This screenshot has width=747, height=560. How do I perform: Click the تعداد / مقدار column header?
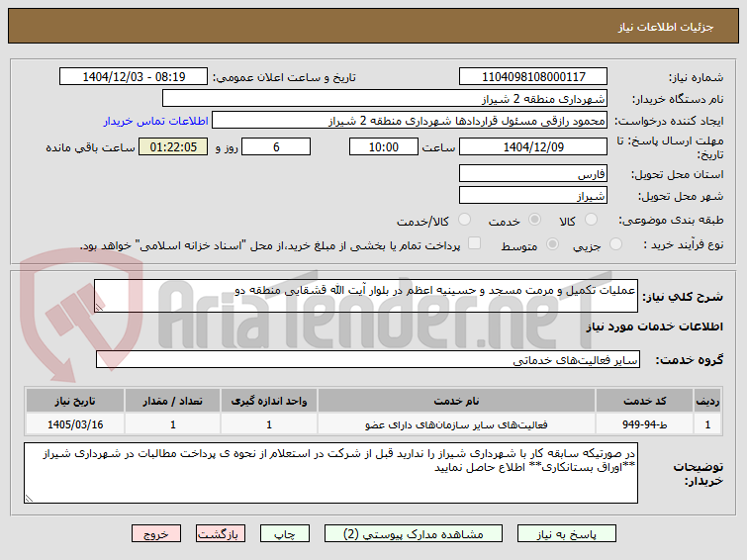(172, 401)
